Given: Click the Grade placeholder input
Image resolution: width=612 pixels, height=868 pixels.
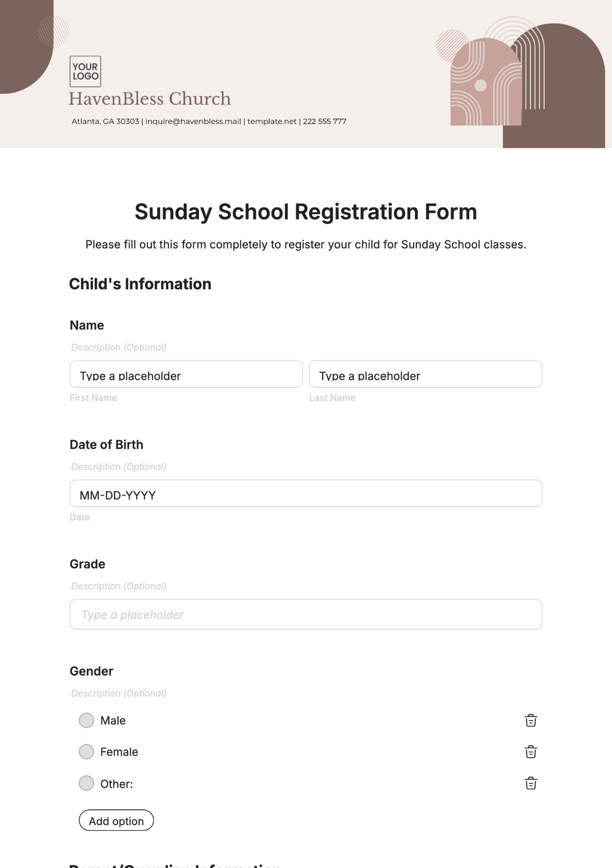Looking at the screenshot, I should tap(305, 614).
